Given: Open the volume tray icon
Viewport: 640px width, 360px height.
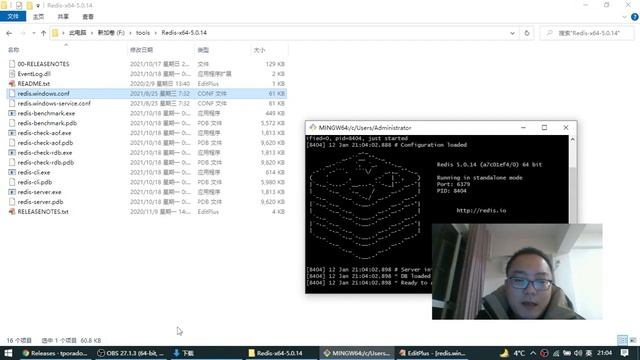Looking at the screenshot, I should tap(578, 353).
